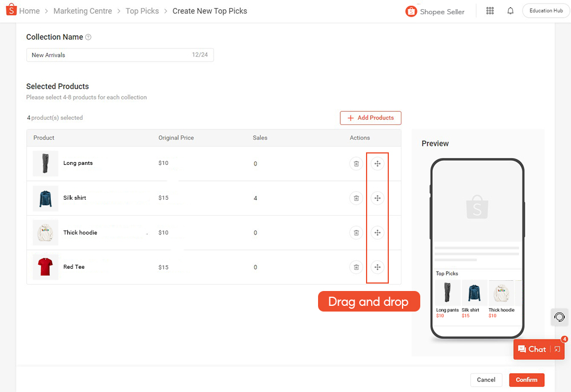Click the Silk shirt image in phone preview
The height and width of the screenshot is (392, 571).
point(474,293)
